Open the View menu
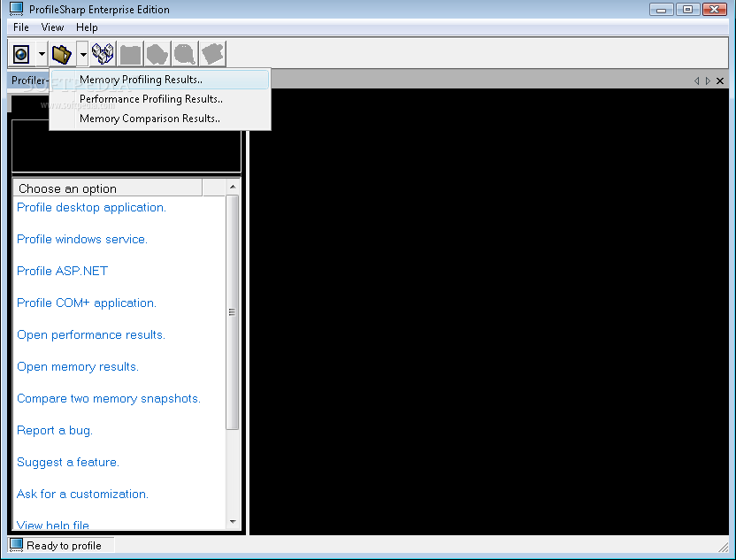Screen dimensions: 736x560 pyautogui.click(x=52, y=27)
